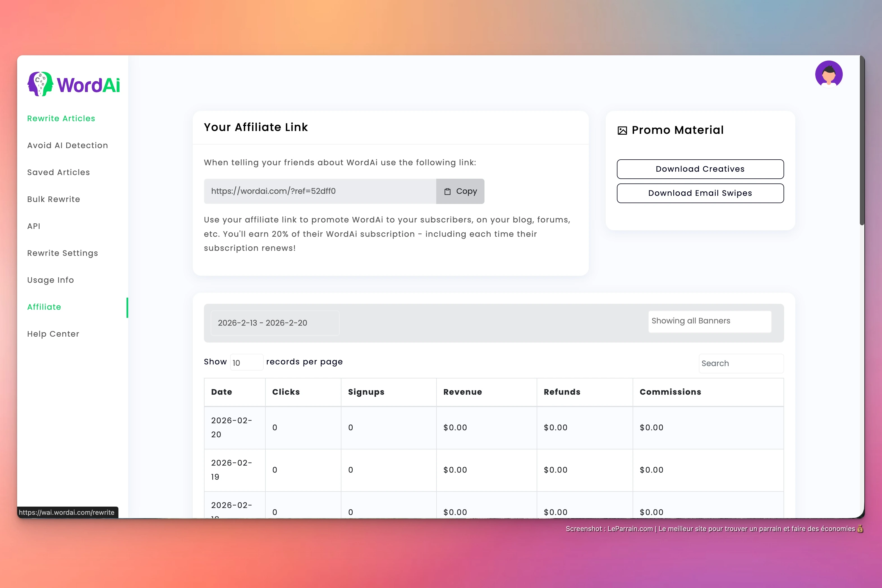Click the table Search field
Screen dimensions: 882x588
(x=741, y=363)
